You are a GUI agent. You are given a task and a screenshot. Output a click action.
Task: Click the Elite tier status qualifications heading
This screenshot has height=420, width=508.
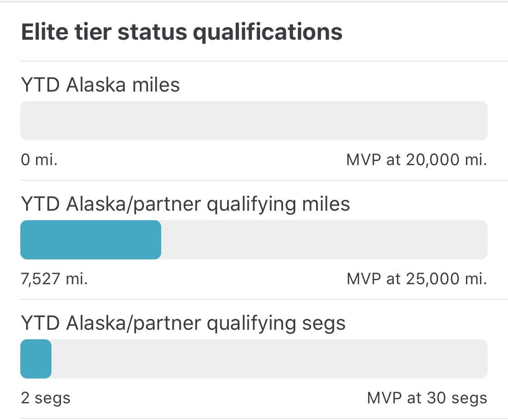tap(182, 32)
